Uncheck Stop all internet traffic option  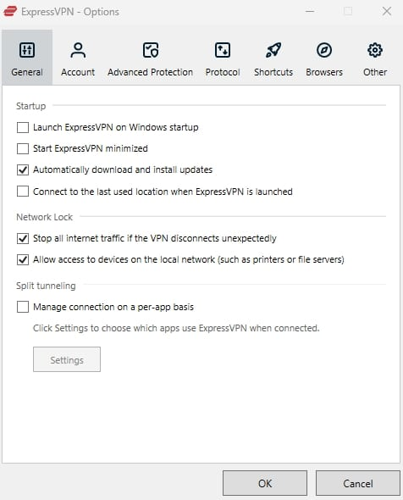pos(23,238)
